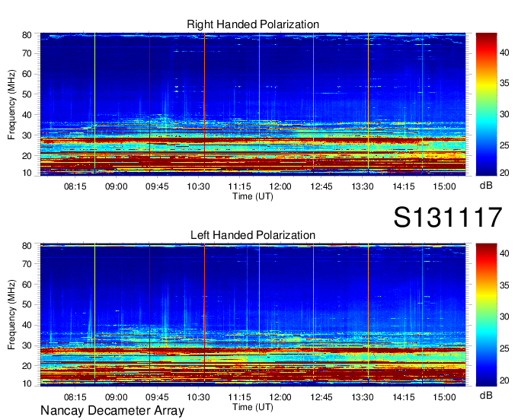Image resolution: width=518 pixels, height=420 pixels.
Task: Click the Right Handed Polarization title
Action: pos(253,24)
